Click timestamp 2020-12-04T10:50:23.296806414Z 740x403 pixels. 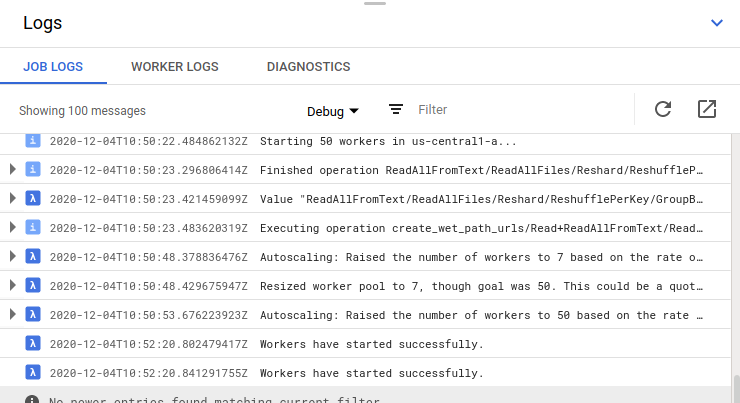(x=149, y=170)
